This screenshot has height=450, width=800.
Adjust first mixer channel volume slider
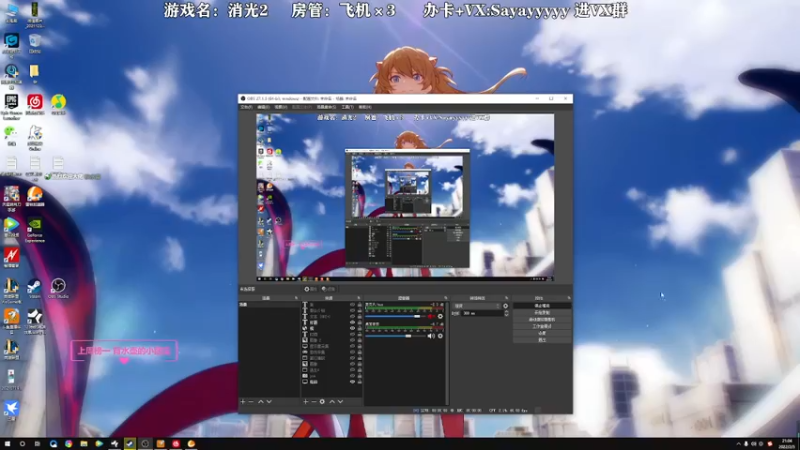395,317
